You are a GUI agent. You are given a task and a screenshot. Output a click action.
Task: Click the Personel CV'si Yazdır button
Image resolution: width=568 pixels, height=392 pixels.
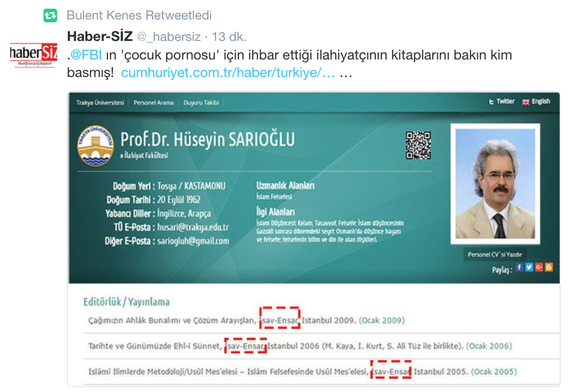click(x=495, y=255)
